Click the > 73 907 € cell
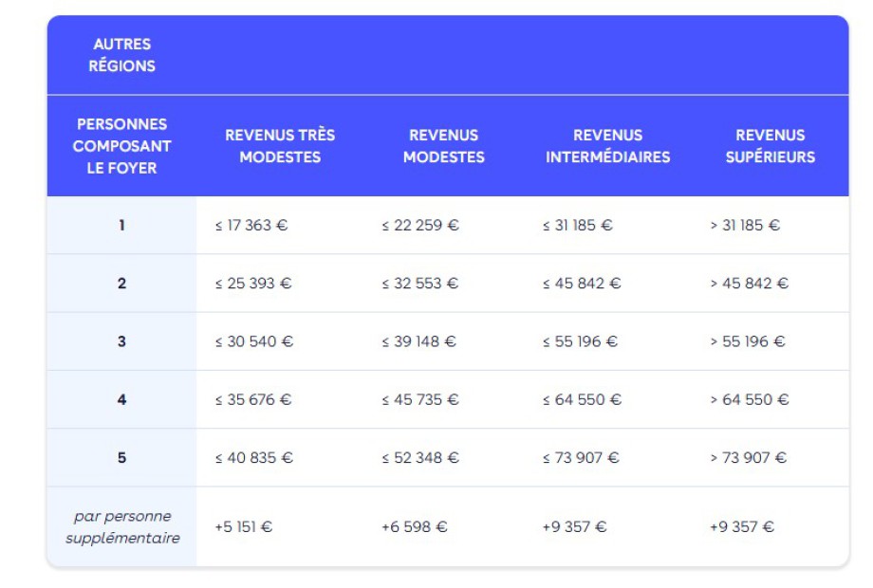873x588 pixels. 748,458
